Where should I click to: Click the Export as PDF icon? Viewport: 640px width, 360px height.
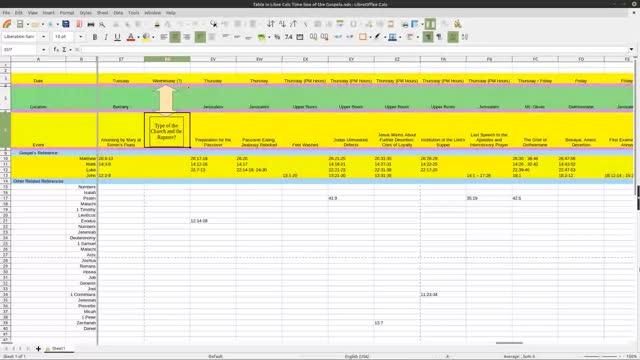tap(79, 24)
